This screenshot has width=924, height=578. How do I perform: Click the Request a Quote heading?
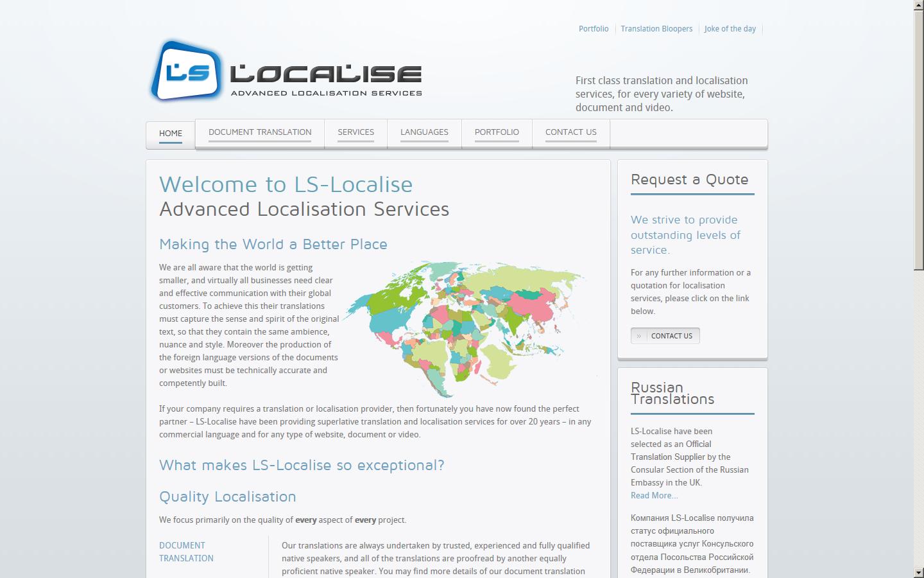(690, 180)
